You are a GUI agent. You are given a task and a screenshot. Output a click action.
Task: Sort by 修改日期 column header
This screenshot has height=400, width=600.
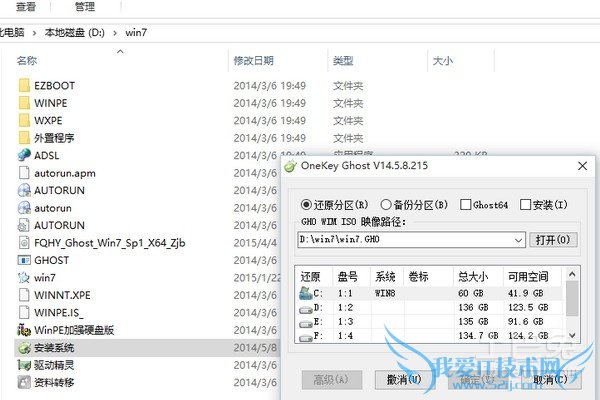point(253,60)
